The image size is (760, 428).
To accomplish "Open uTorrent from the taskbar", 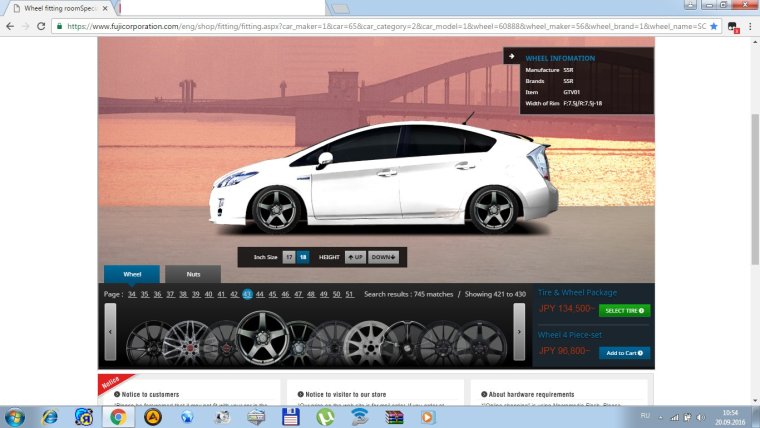I will (325, 417).
